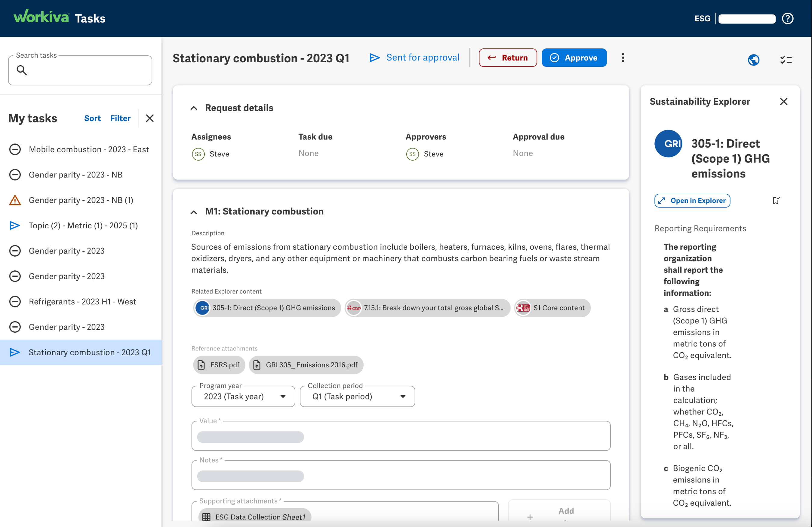This screenshot has height=527, width=812.
Task: Click the ESRS.pdf file icon
Action: tap(201, 365)
